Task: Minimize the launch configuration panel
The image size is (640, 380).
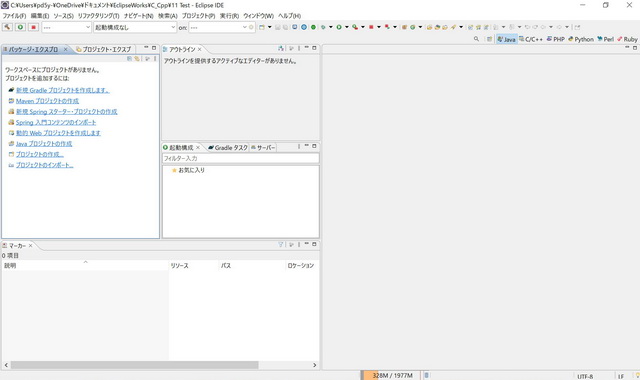Action: click(x=307, y=146)
